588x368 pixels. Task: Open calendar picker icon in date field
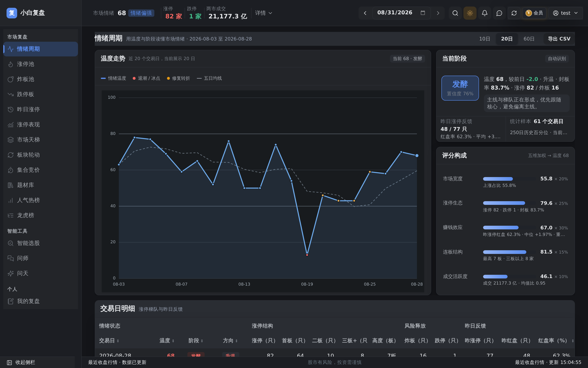[423, 13]
